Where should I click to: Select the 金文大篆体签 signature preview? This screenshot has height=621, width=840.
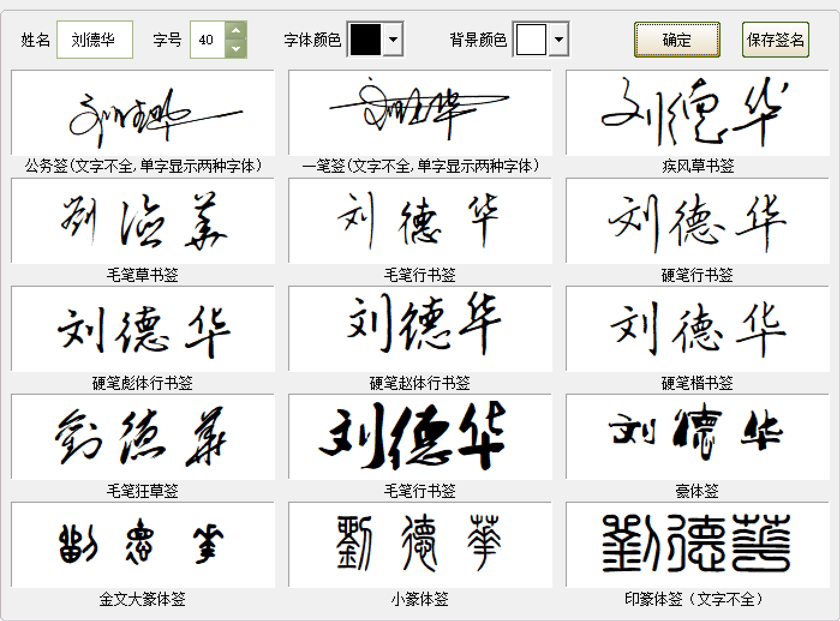click(143, 545)
